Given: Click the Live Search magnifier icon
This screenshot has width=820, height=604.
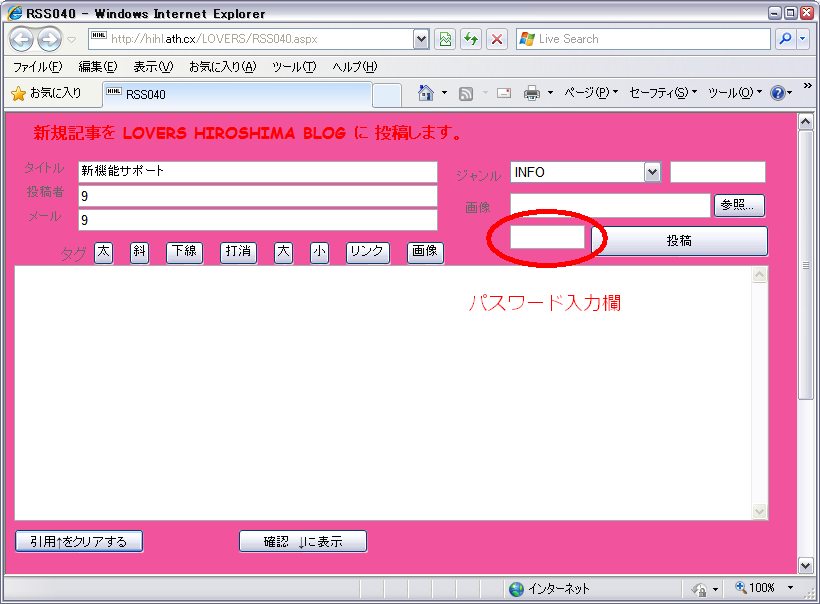Looking at the screenshot, I should coord(785,39).
